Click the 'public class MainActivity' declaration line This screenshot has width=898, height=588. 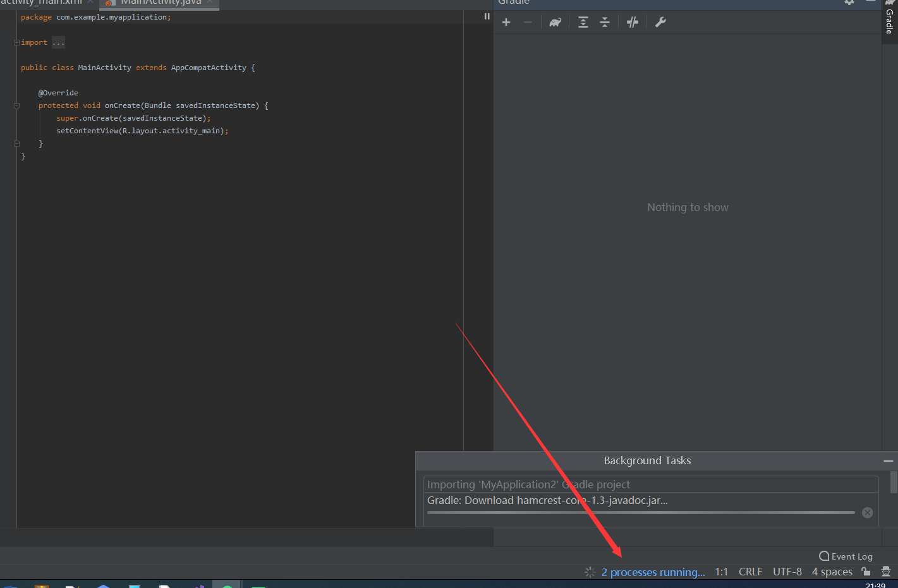click(x=138, y=68)
